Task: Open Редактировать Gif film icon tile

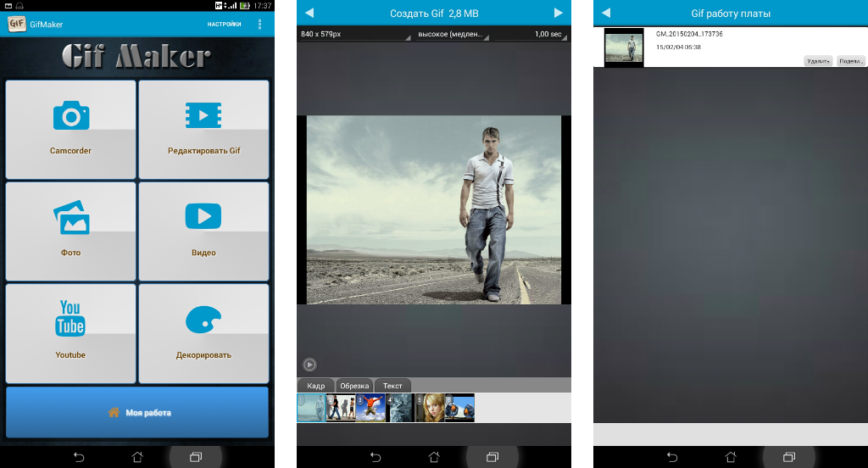Action: (x=203, y=129)
